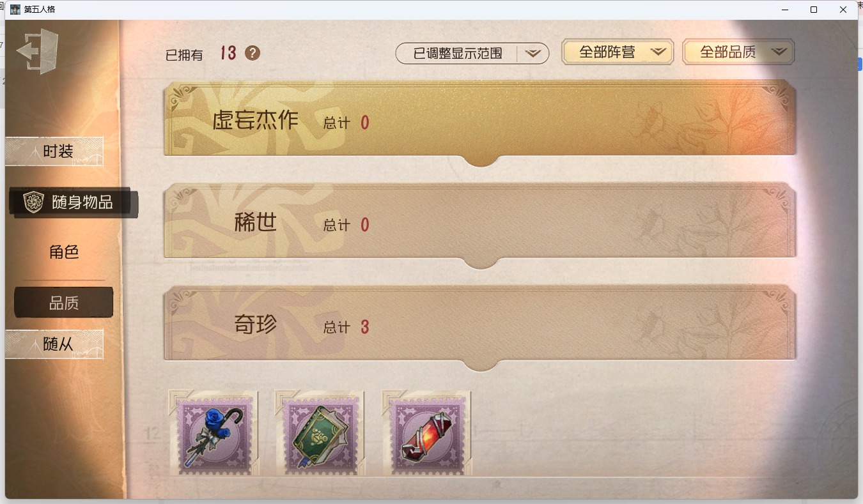Collapse the 奇珍 section
Image resolution: width=863 pixels, height=504 pixels.
[480, 327]
